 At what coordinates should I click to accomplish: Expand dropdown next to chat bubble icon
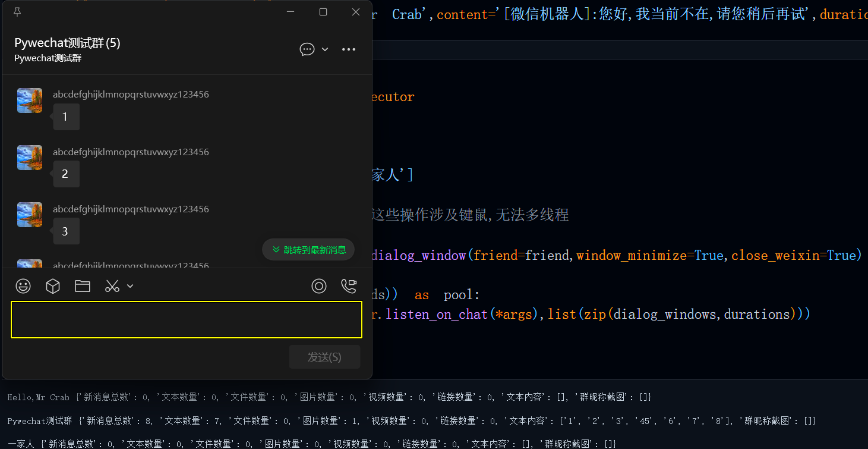tap(325, 49)
